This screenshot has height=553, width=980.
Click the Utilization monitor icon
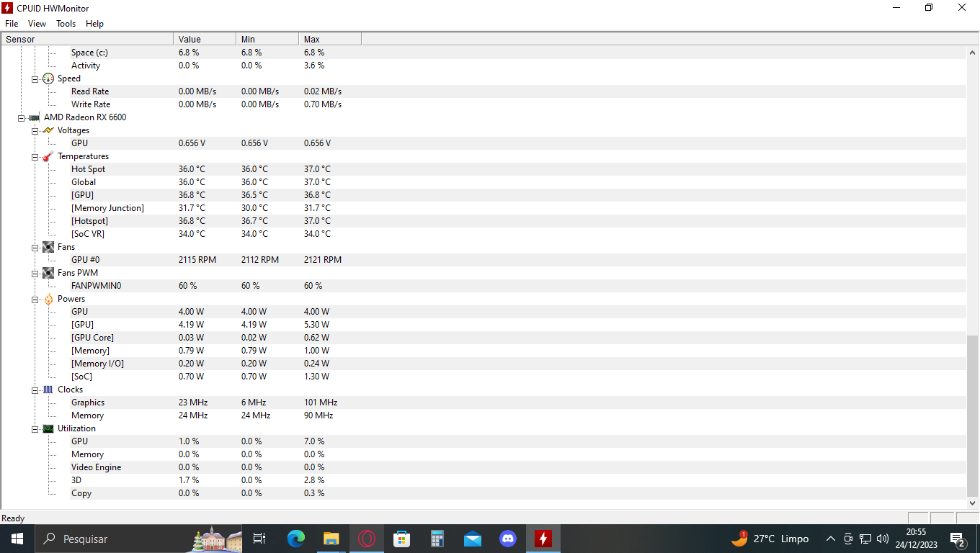click(48, 428)
